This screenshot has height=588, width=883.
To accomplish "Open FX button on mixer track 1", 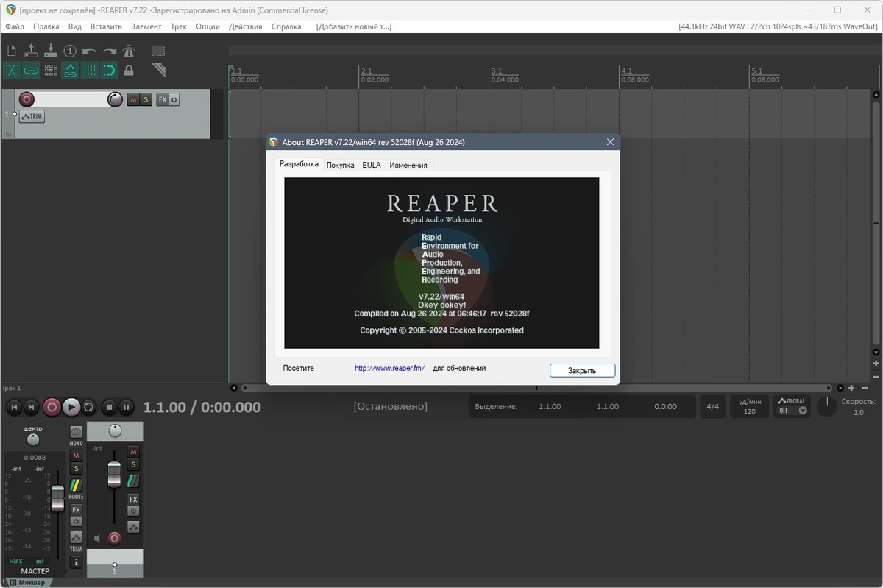I will click(133, 499).
